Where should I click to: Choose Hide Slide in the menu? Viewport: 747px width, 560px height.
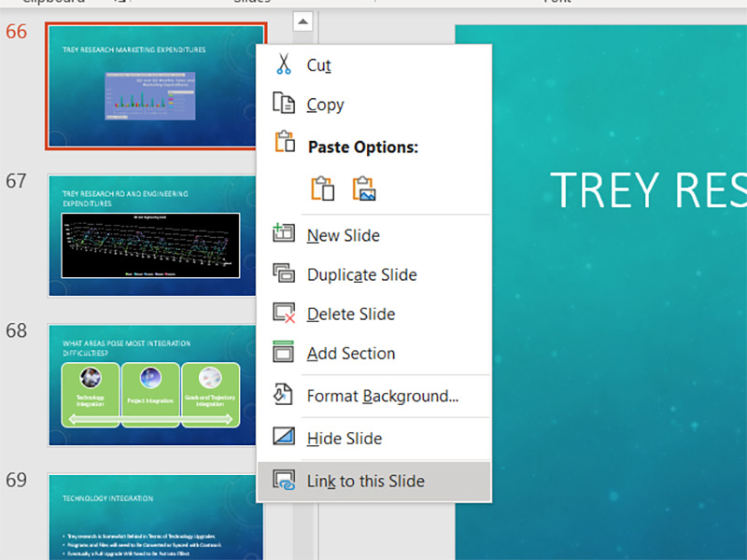[x=374, y=438]
